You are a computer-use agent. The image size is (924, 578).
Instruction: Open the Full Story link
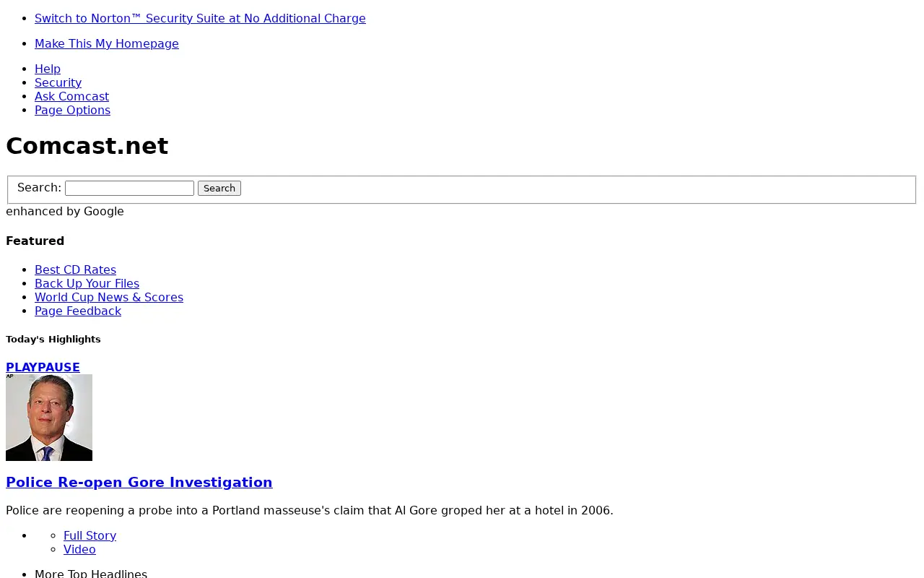pos(90,535)
